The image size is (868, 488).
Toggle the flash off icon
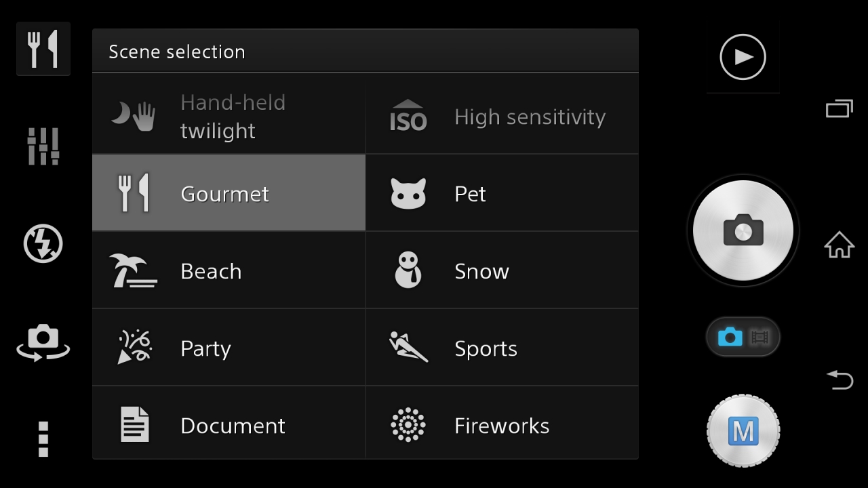tap(43, 244)
